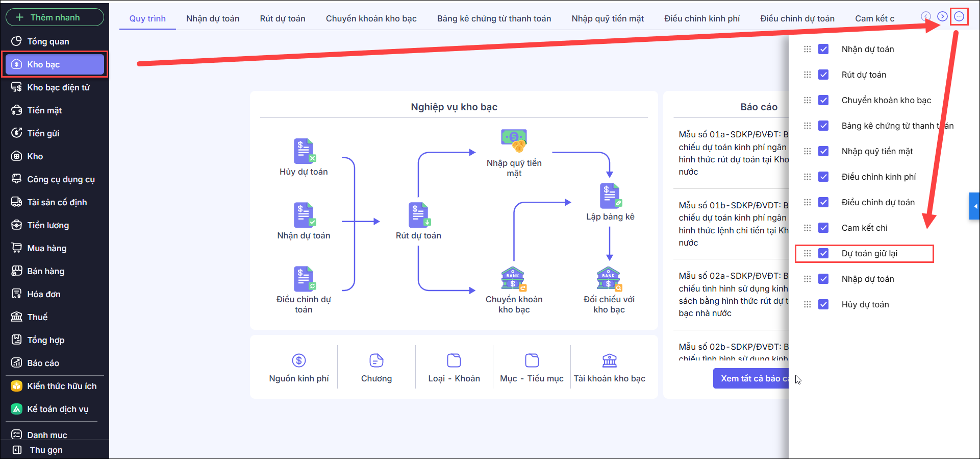Switch to the Bảng kê chứng từ thanh toán tab

[494, 18]
